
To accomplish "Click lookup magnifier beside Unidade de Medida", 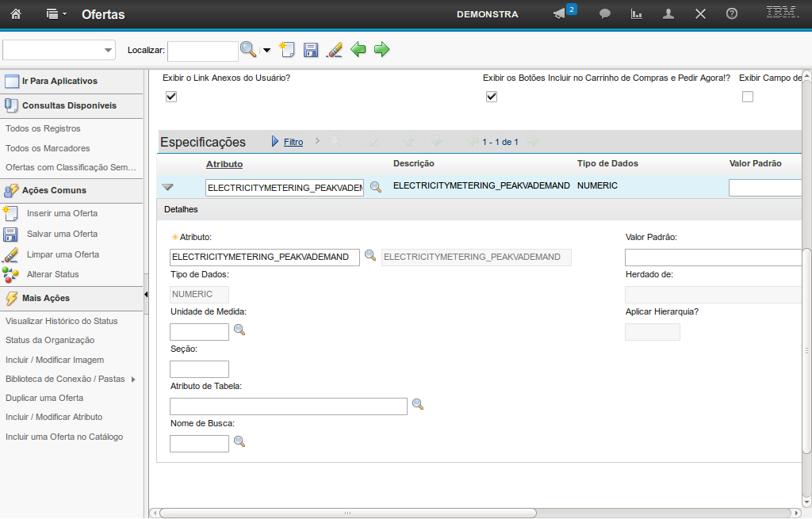I will (x=239, y=330).
